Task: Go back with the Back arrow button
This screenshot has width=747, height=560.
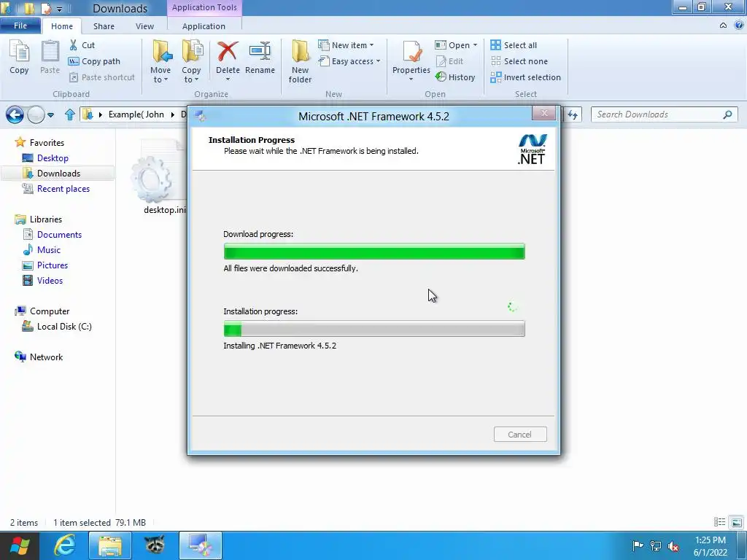Action: tap(15, 114)
